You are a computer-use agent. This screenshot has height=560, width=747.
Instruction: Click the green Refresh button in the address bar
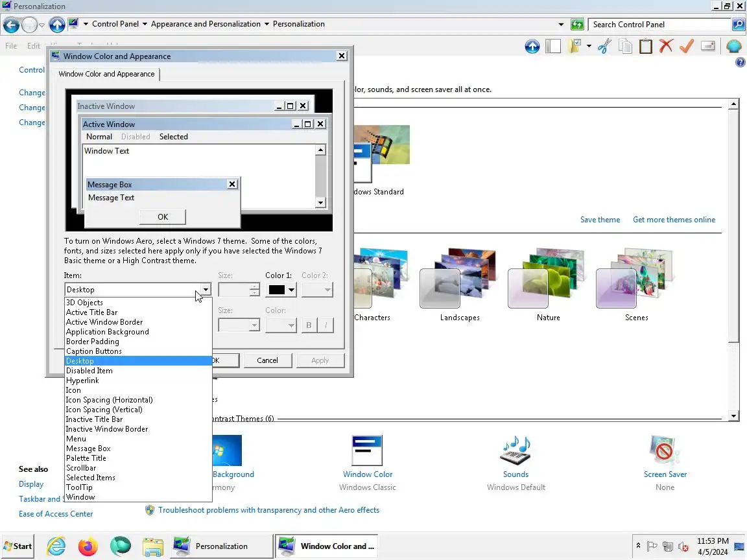(x=577, y=24)
